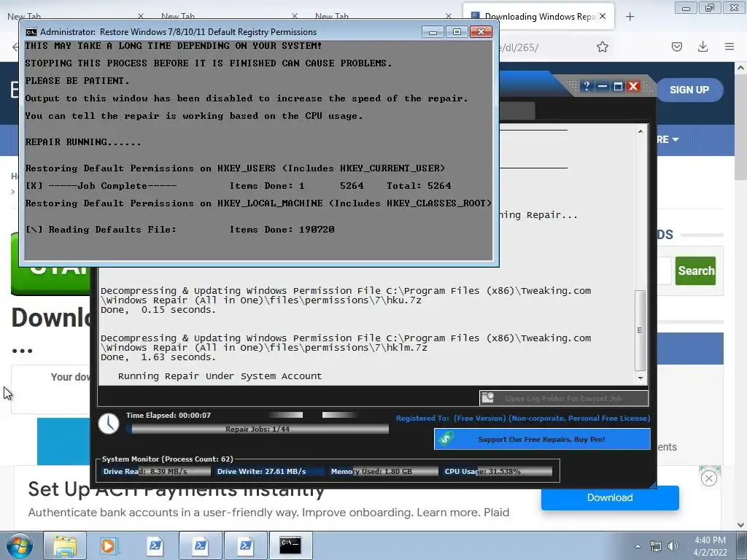Close the Downloading Windows Repair tab
The image size is (747, 560).
tap(603, 16)
